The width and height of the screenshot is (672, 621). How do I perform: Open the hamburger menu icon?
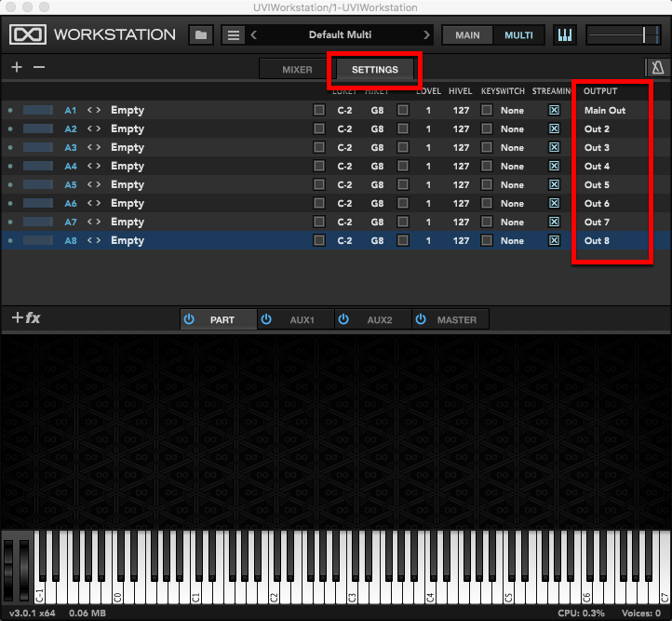[233, 34]
